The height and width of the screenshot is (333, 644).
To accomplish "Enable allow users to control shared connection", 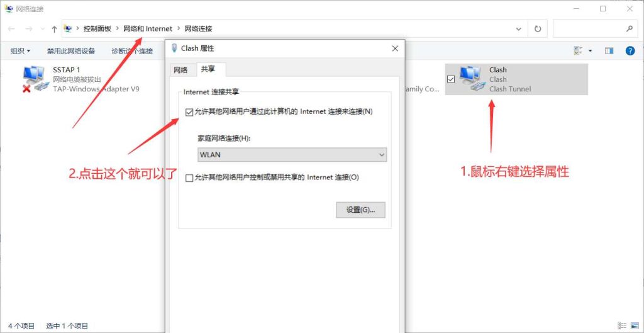I will (190, 178).
